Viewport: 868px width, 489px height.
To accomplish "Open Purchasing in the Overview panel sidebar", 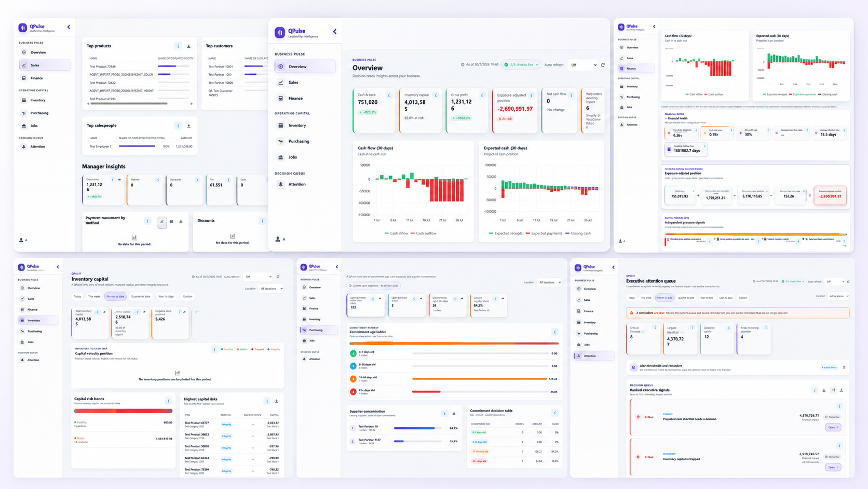I will pyautogui.click(x=305, y=141).
